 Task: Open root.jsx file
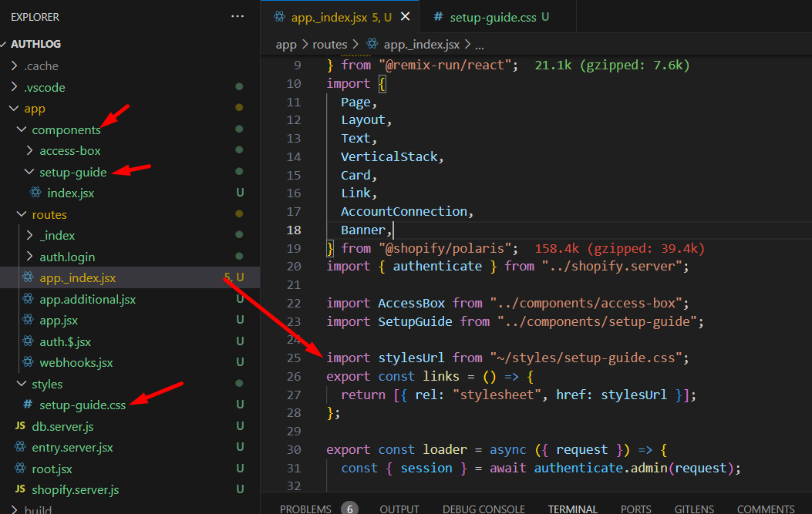coord(52,469)
